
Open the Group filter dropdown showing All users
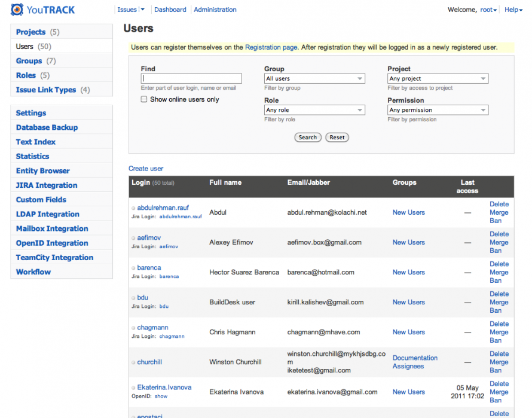(x=314, y=78)
